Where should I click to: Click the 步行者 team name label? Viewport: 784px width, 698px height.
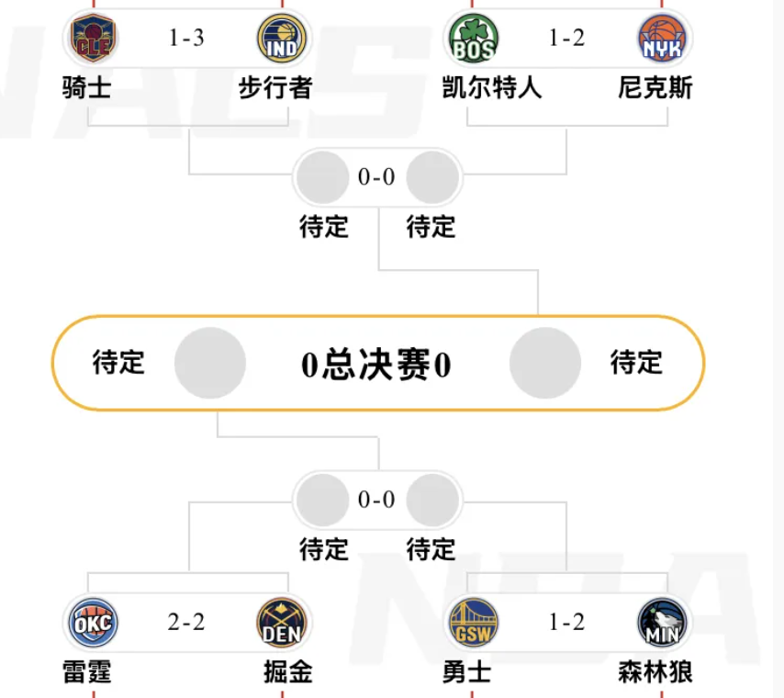(x=275, y=88)
